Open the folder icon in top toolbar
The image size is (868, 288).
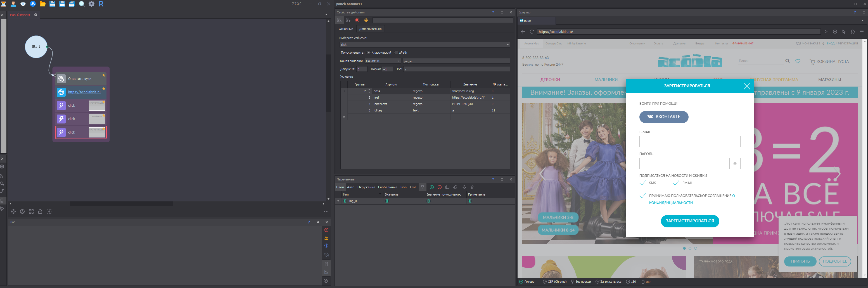click(x=42, y=4)
